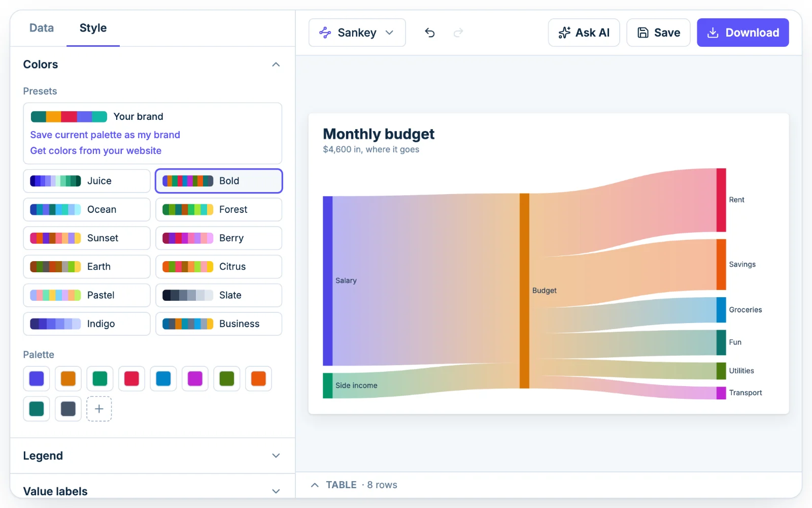
Task: Click the chart subtitle '$4,600 in, where it goes'
Action: [x=371, y=149]
